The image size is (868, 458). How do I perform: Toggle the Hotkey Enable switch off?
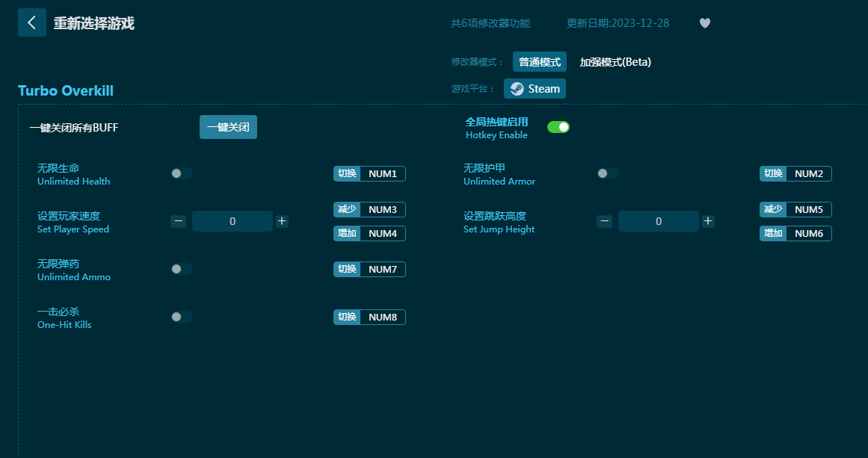coord(558,127)
